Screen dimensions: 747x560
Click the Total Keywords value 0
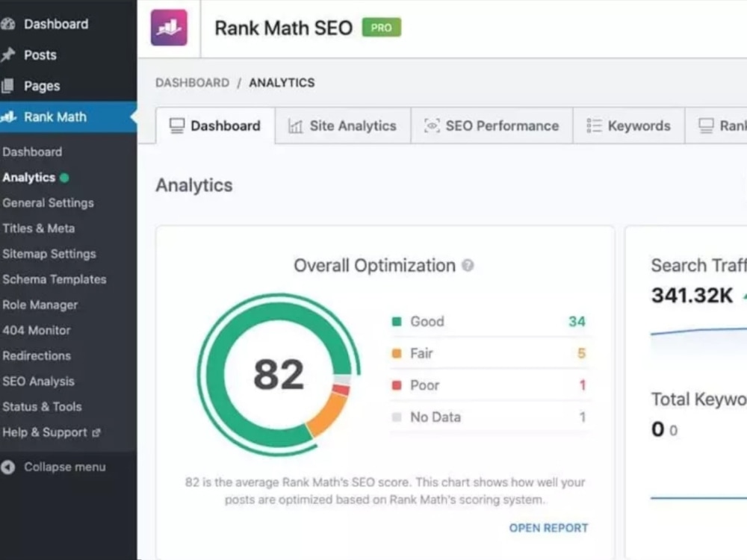657,429
